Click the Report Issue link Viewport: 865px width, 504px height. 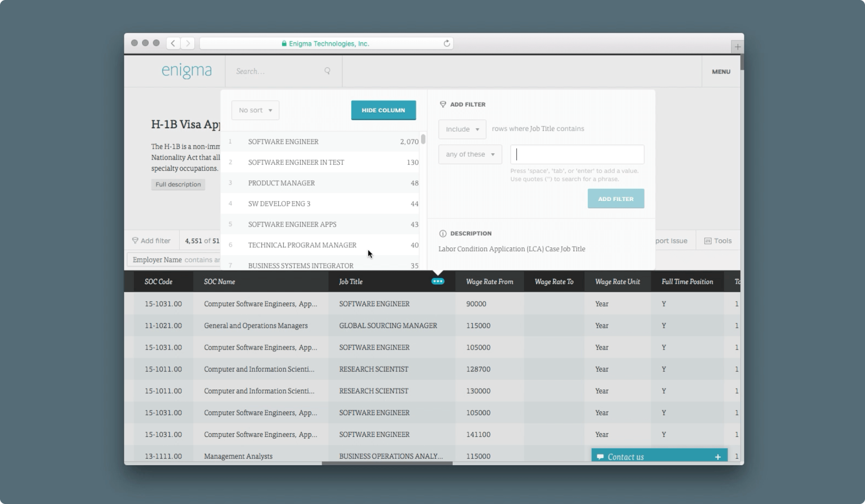click(x=671, y=241)
